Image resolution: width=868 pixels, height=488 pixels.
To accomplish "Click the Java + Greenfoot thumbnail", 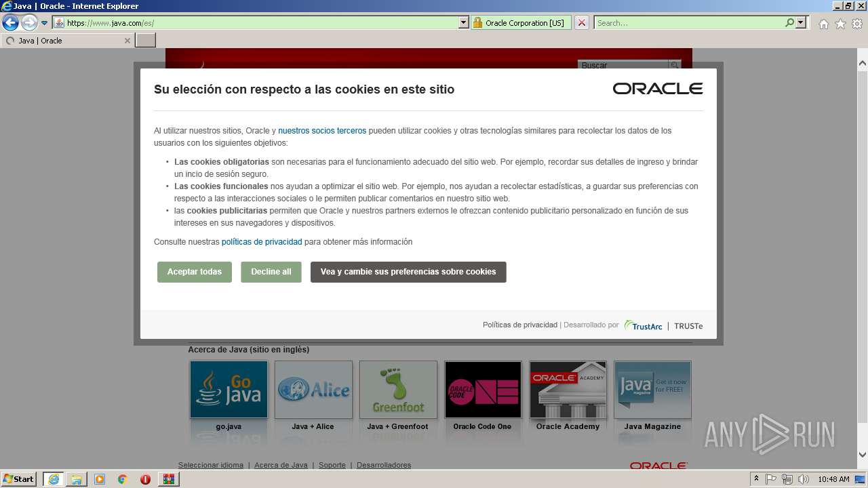I will [x=398, y=390].
